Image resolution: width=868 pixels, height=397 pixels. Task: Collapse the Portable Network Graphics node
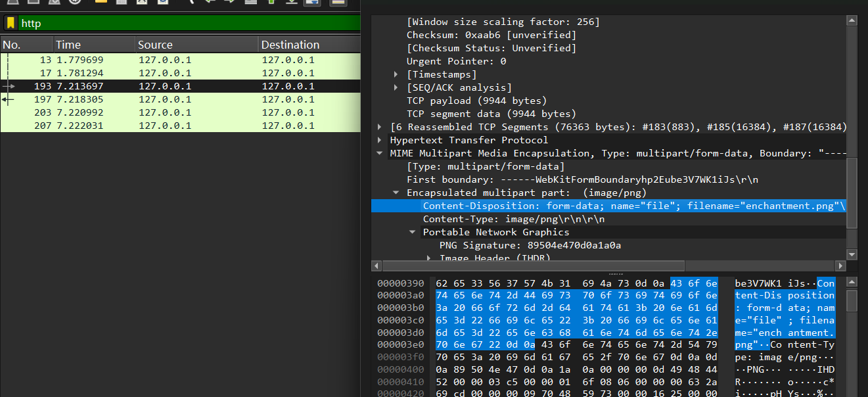[x=412, y=232]
